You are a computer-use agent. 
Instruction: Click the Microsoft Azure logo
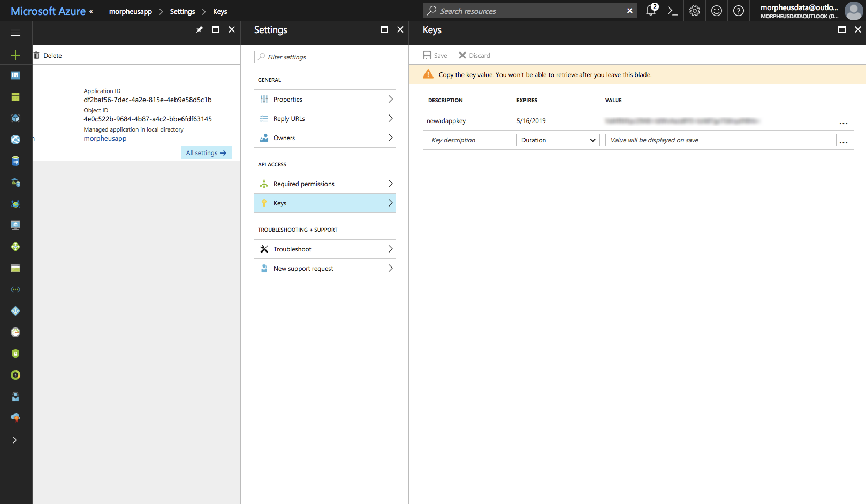click(48, 11)
